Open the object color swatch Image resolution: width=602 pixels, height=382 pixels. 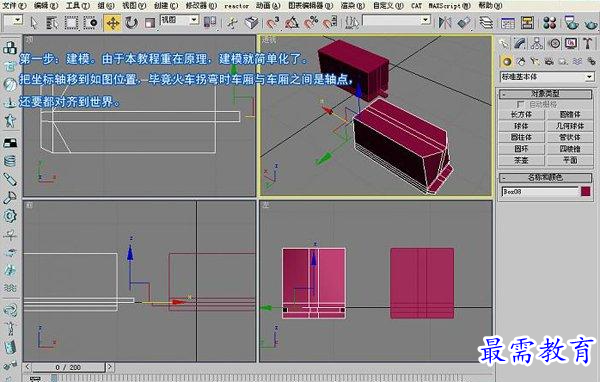585,191
